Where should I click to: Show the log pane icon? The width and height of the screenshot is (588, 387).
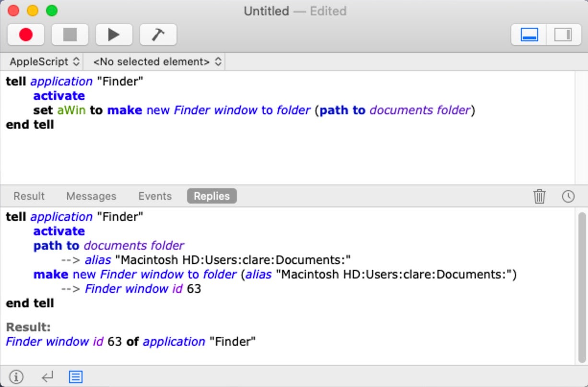(x=75, y=377)
